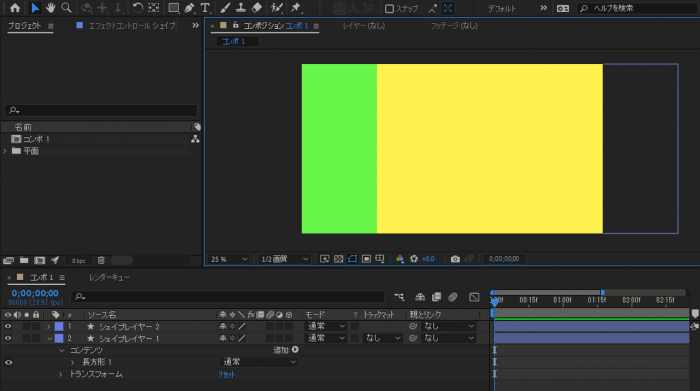Toggle the Hide Shy Layers switch

420,297
